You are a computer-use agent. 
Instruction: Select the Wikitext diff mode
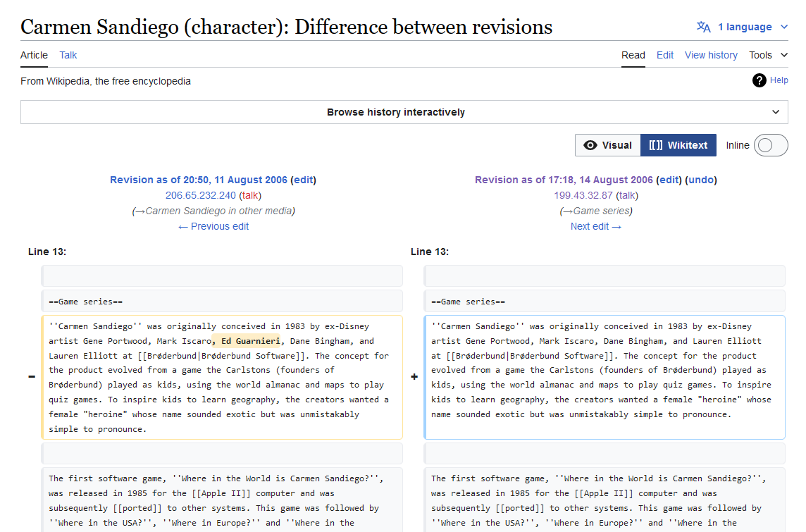point(678,145)
